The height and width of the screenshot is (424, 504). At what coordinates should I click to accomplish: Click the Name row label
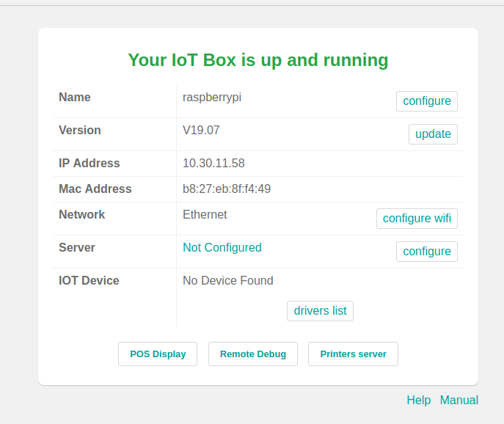tap(75, 98)
